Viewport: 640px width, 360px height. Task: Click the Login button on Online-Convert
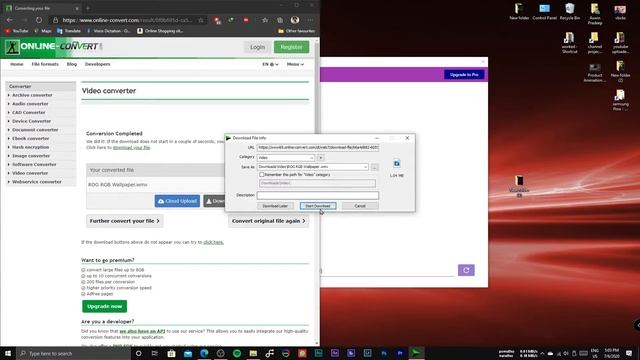[257, 47]
